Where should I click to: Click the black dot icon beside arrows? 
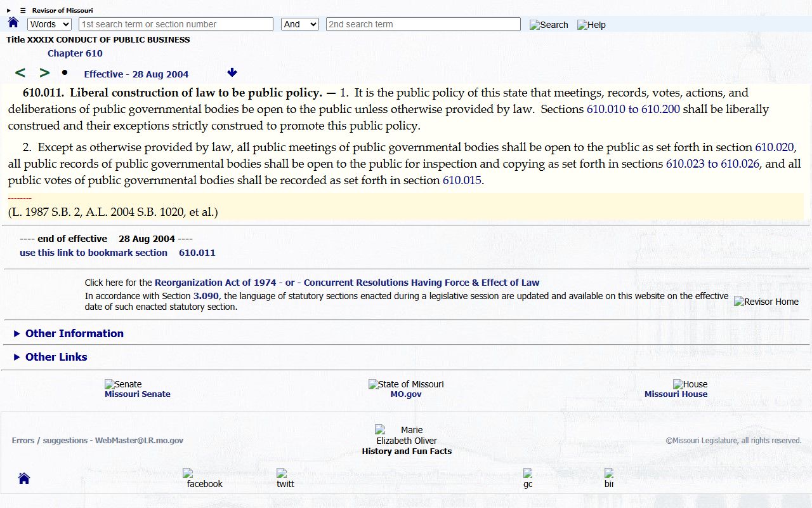point(64,72)
